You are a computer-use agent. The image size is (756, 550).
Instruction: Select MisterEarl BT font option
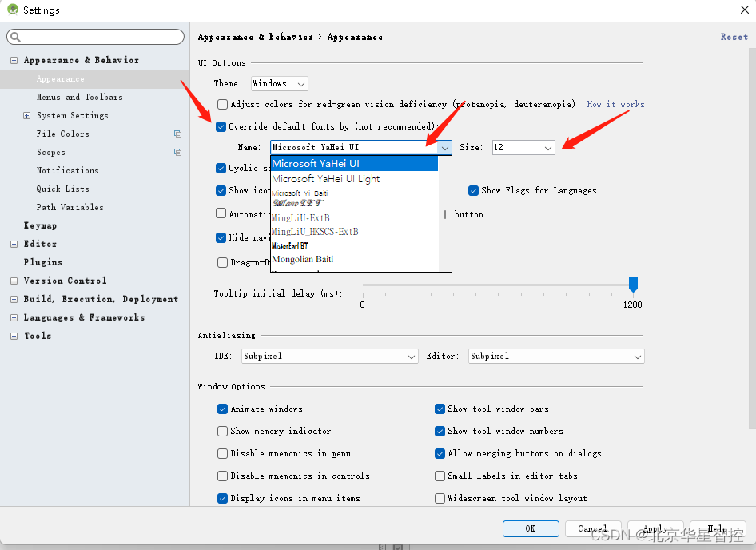coord(354,246)
